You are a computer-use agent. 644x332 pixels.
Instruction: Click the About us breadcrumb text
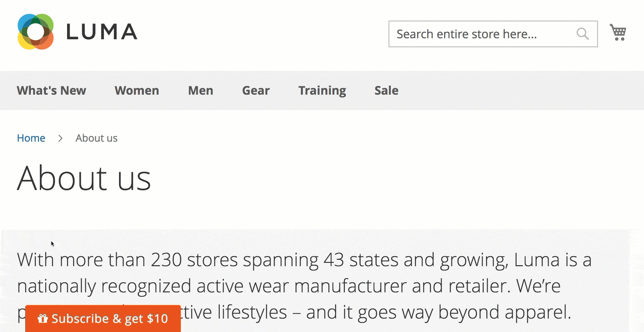click(x=97, y=138)
